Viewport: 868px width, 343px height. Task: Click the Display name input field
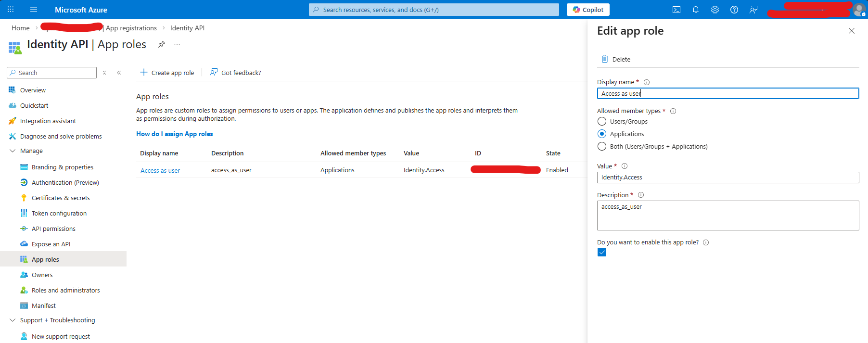coord(728,93)
